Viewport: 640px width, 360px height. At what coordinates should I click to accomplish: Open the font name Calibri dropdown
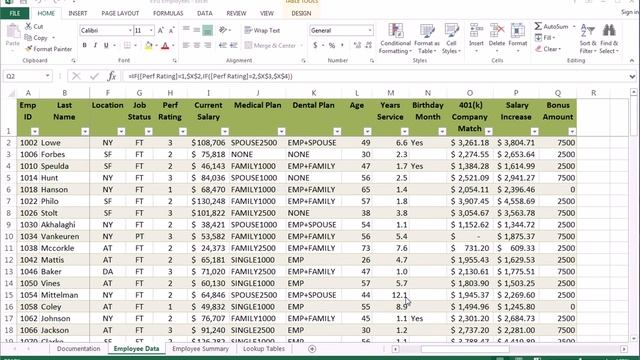pos(130,31)
